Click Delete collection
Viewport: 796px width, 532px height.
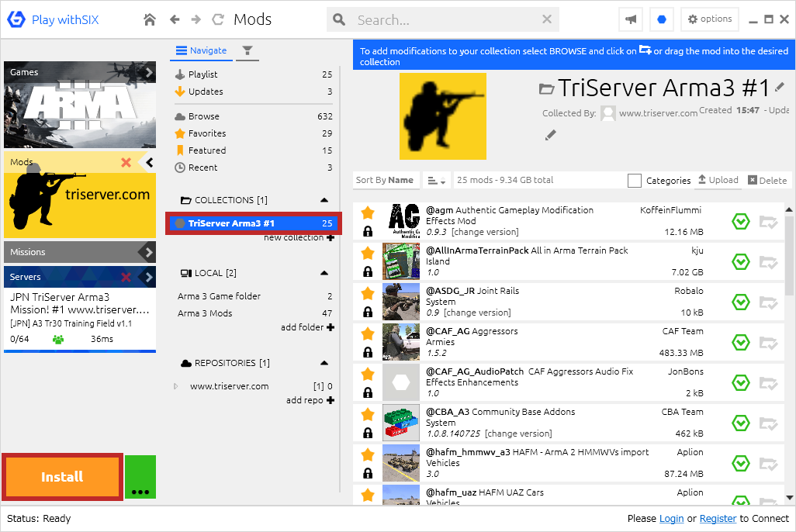click(767, 180)
